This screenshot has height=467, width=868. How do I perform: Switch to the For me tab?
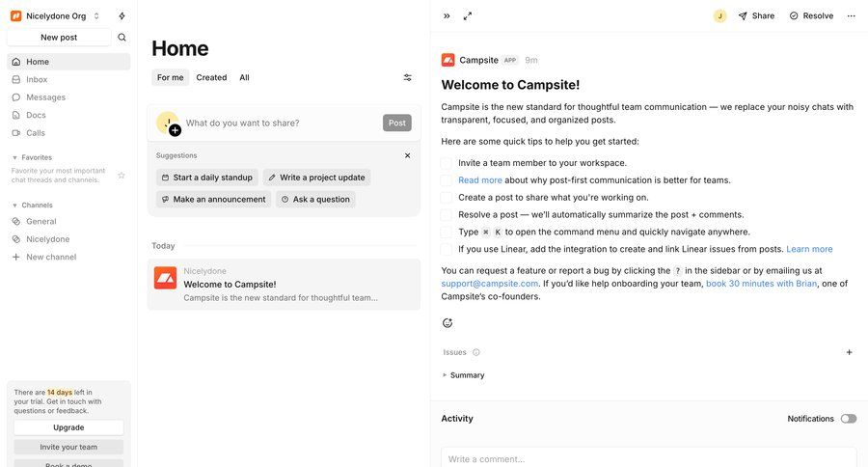click(x=170, y=77)
